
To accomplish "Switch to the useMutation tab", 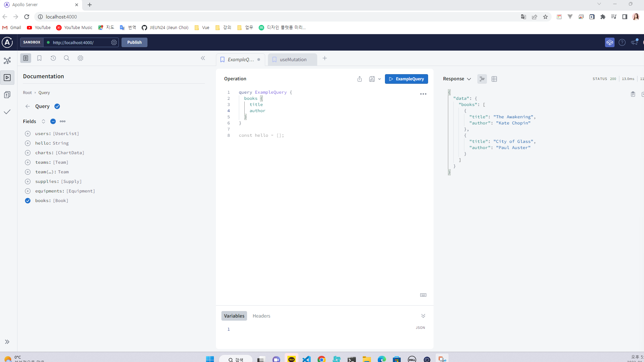I will [x=293, y=59].
